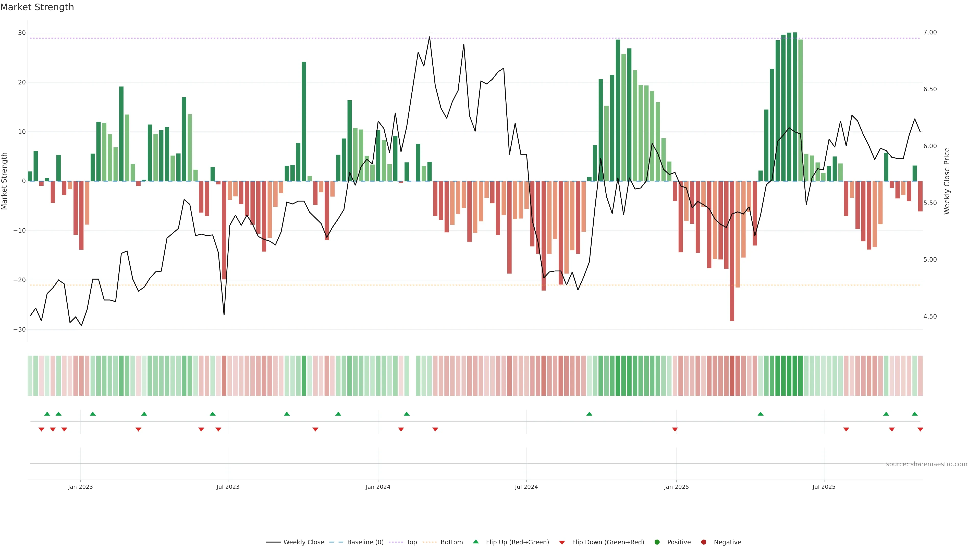Click the Weekly Close Price axis title
The image size is (980, 551).
[947, 181]
